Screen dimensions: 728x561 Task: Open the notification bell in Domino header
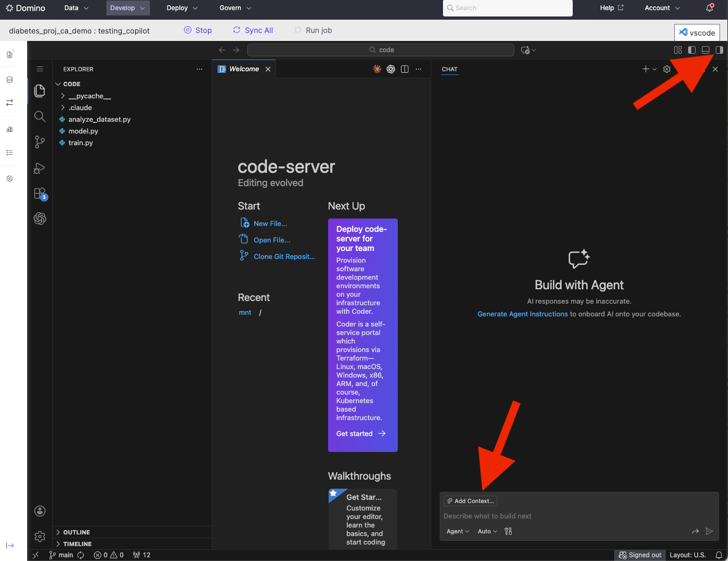(709, 8)
